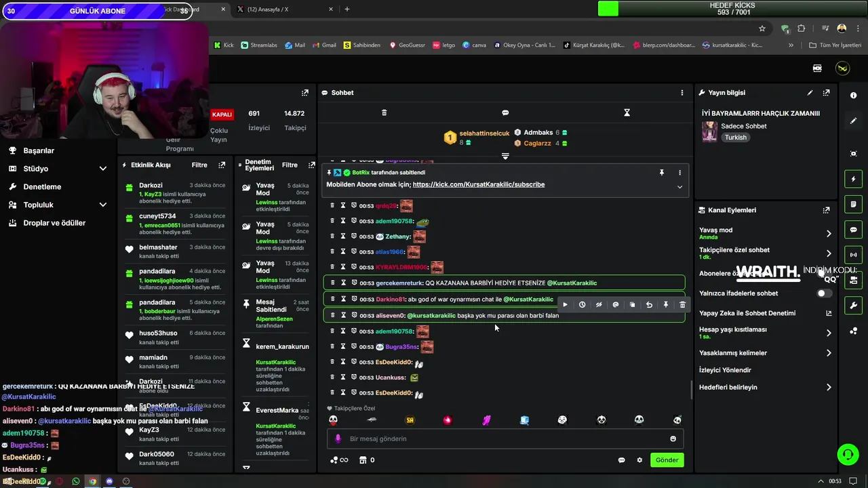Send message with Gönder button
The width and height of the screenshot is (868, 488).
667,460
